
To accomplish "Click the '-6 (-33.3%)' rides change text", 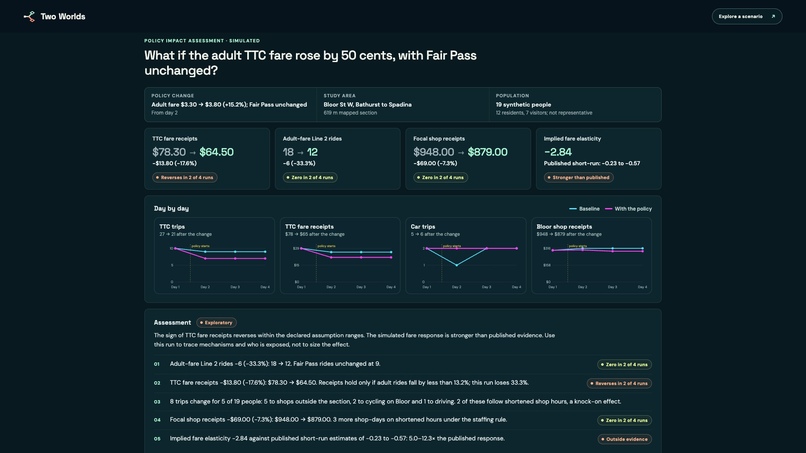I will (x=299, y=164).
